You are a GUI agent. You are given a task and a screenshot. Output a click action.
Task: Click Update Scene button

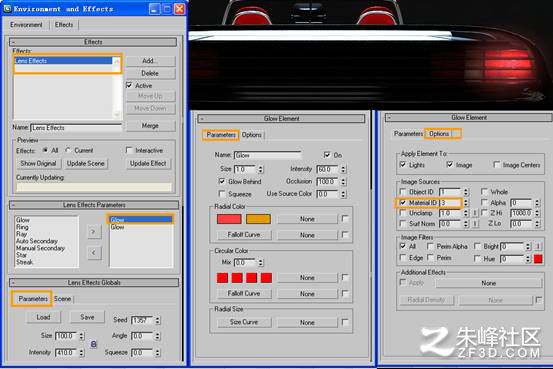coord(86,163)
